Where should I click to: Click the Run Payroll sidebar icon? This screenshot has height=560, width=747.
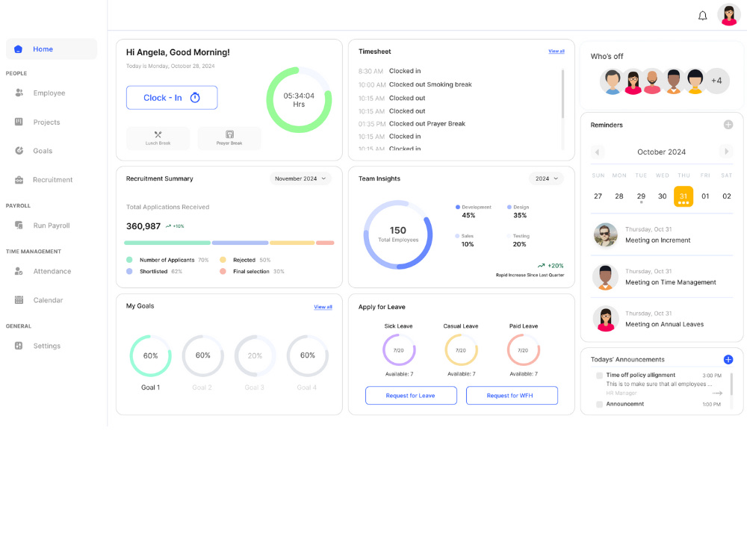19,225
